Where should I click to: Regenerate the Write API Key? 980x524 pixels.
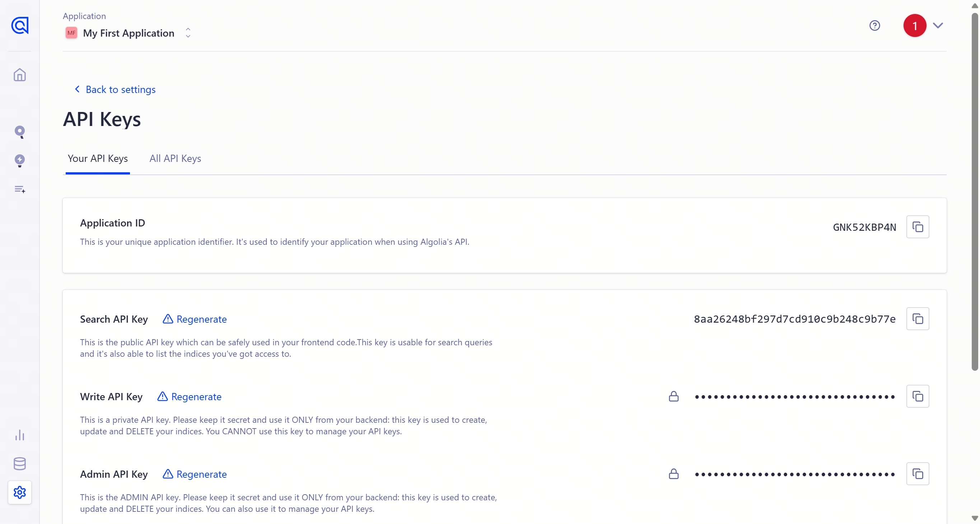[190, 397]
